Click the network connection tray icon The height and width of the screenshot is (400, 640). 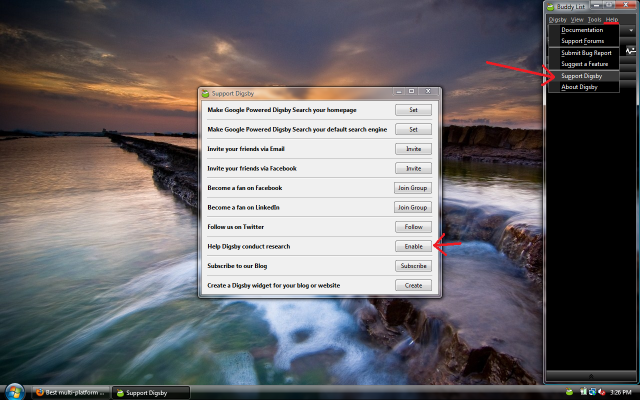click(x=592, y=392)
